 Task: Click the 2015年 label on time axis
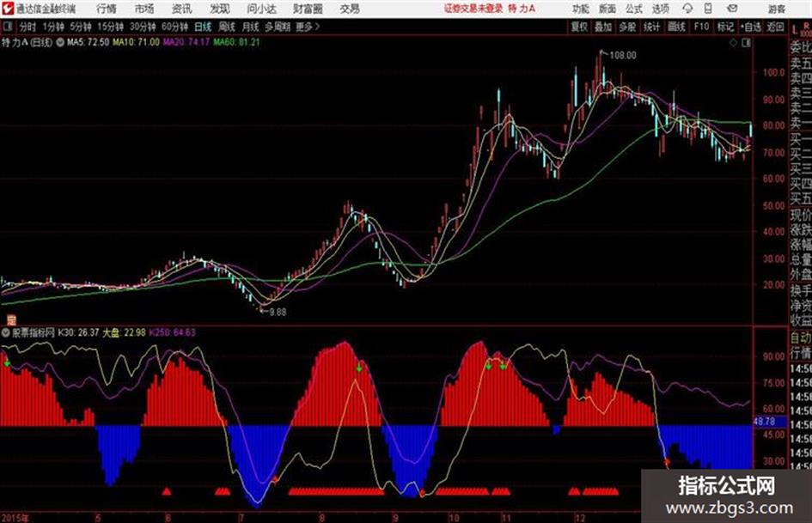click(x=15, y=518)
